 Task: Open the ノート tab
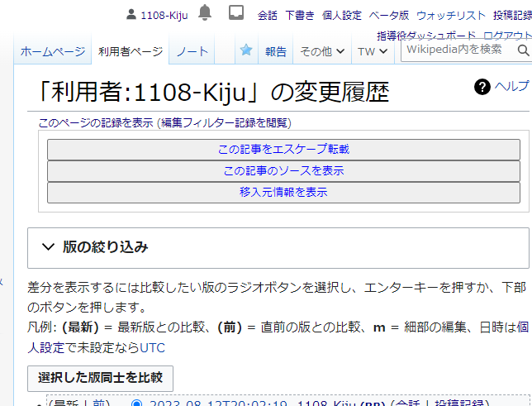coord(192,51)
